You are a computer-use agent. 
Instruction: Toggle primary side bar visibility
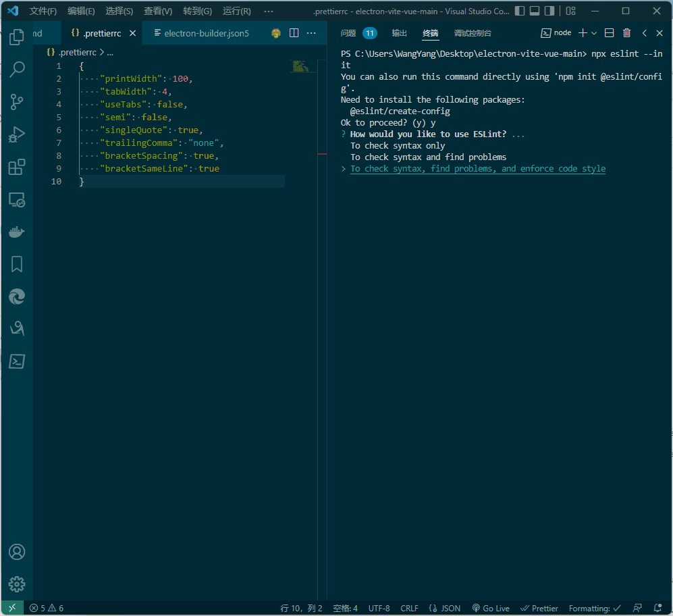point(519,11)
